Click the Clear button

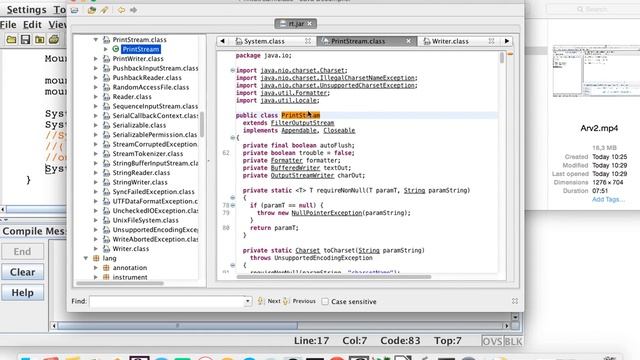point(22,272)
